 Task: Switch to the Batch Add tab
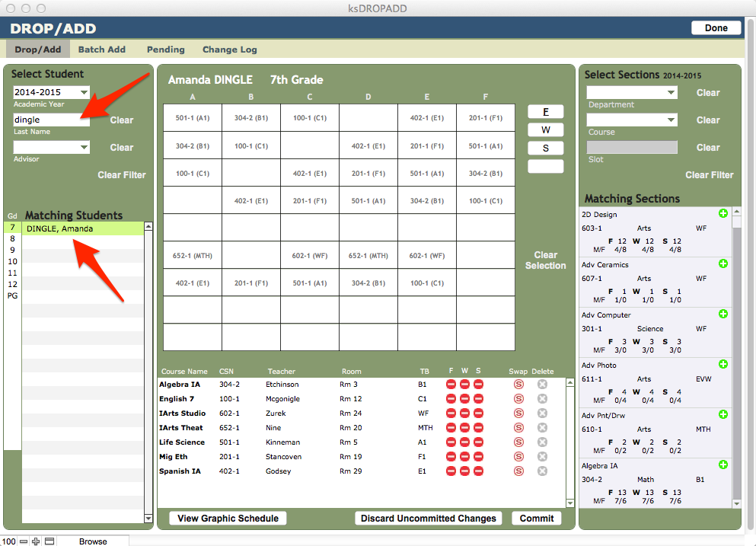pyautogui.click(x=102, y=49)
